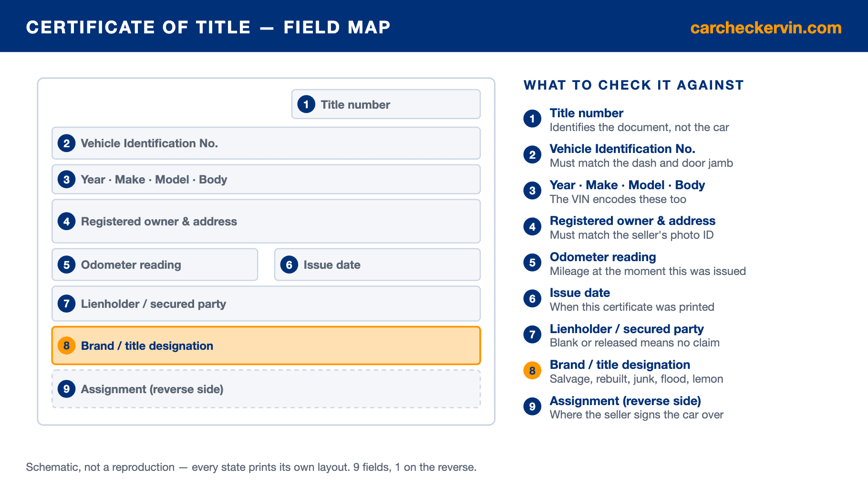Click the Title number legend heading
Screen dimensions: 868x488
coord(586,113)
